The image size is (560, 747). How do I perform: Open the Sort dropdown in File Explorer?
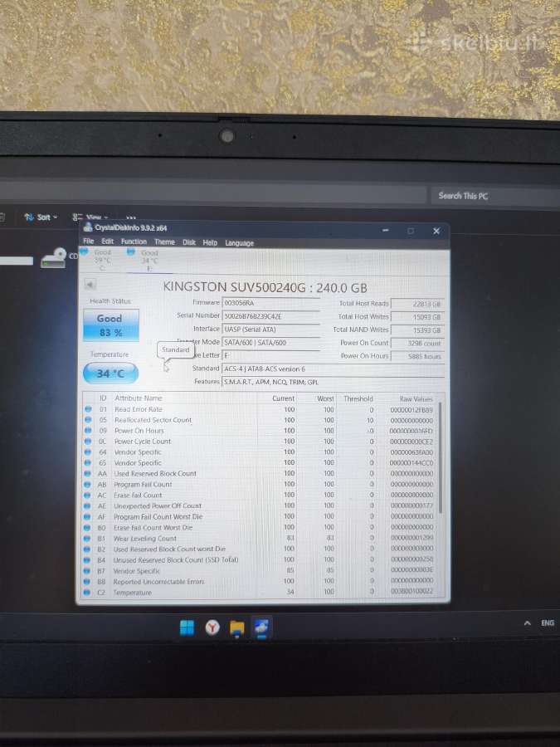pos(41,217)
